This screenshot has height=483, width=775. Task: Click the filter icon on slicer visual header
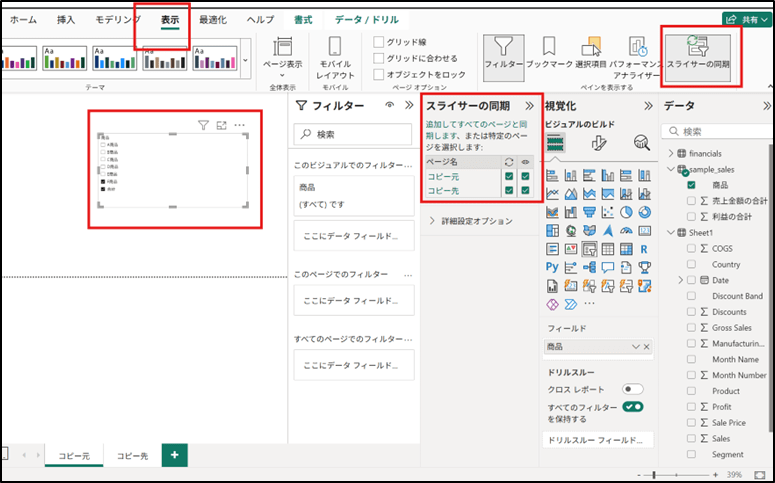[x=203, y=125]
